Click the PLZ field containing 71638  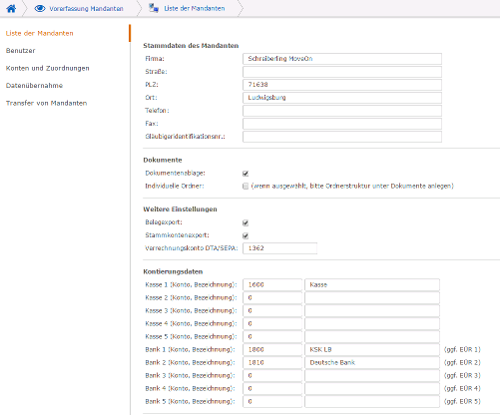(342, 85)
